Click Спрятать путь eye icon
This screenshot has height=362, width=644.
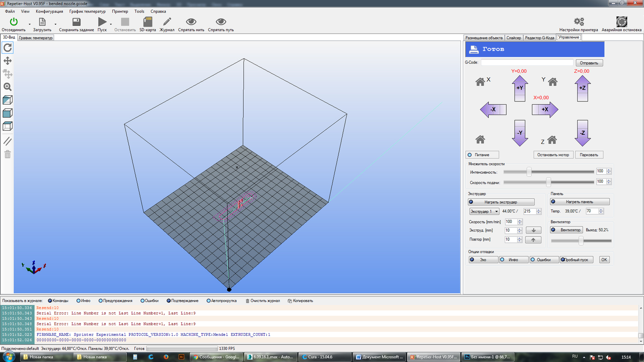(x=221, y=22)
